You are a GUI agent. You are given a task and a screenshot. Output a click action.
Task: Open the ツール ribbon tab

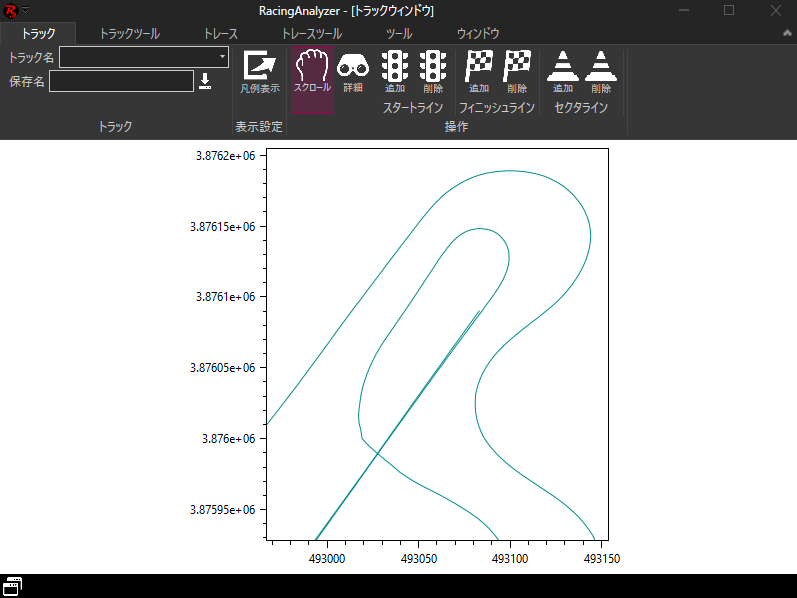tap(399, 33)
